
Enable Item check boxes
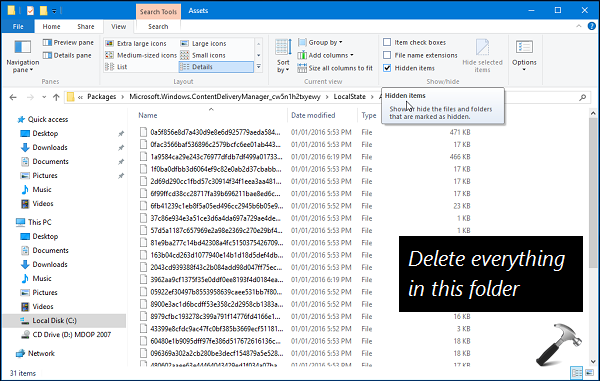click(387, 42)
